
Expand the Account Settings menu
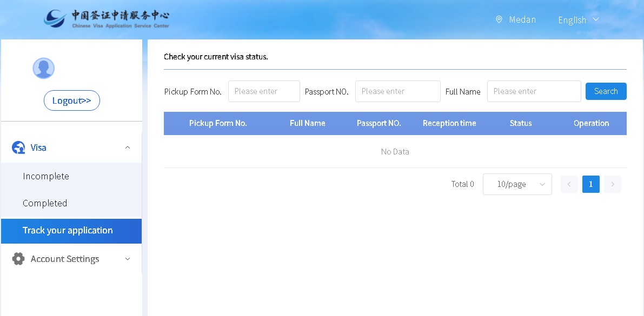[128, 259]
